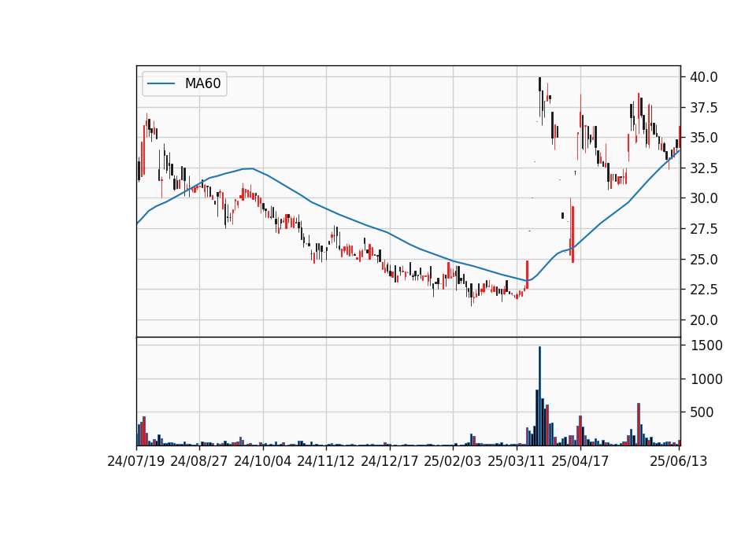Click the 22.5 price axis label
Image resolution: width=756 pixels, height=543 pixels.
[x=704, y=290]
